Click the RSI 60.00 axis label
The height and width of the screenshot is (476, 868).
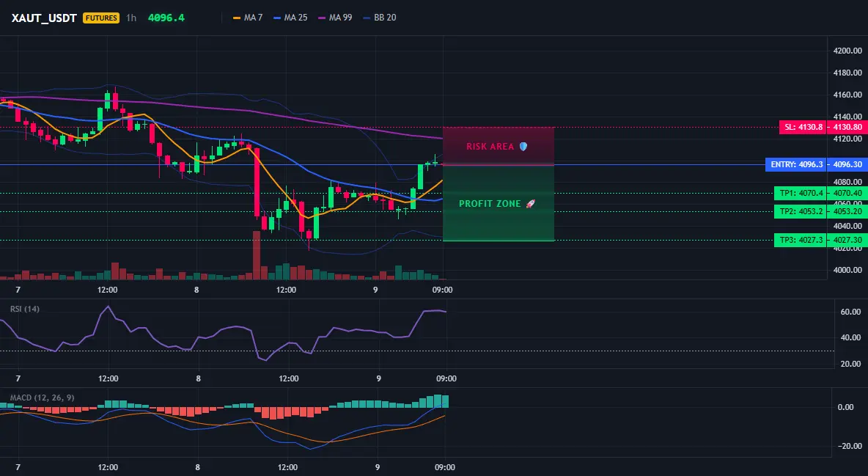click(x=850, y=312)
